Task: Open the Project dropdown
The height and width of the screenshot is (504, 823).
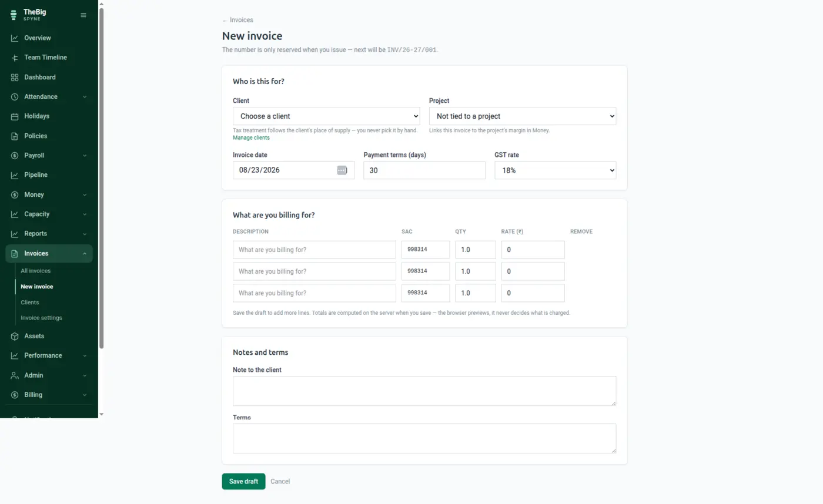Action: tap(523, 116)
